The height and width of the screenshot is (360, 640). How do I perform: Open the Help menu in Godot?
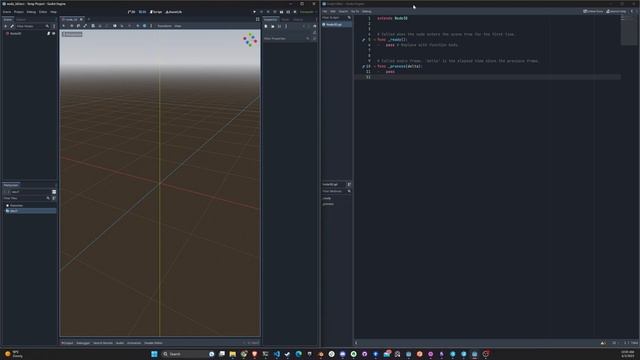coord(53,12)
